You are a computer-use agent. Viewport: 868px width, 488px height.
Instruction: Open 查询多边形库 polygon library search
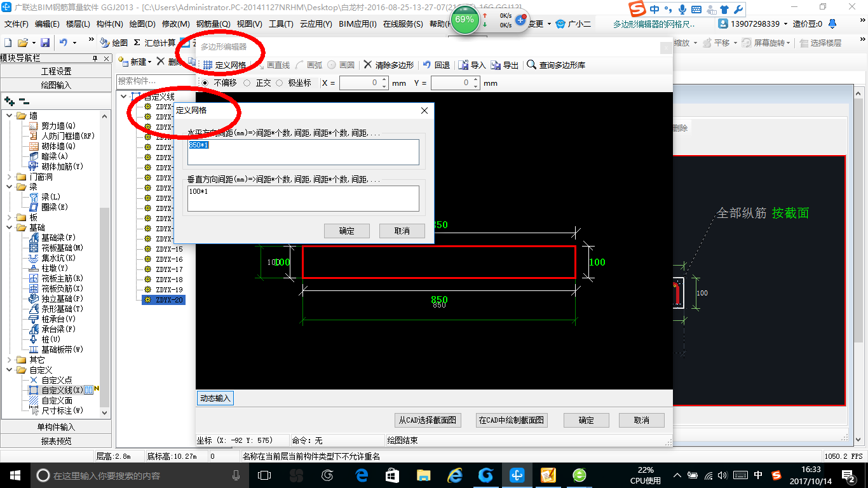point(556,65)
